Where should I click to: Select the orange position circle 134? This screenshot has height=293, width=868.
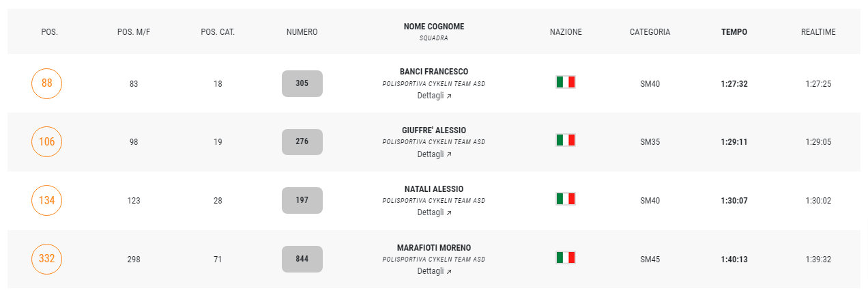point(46,201)
